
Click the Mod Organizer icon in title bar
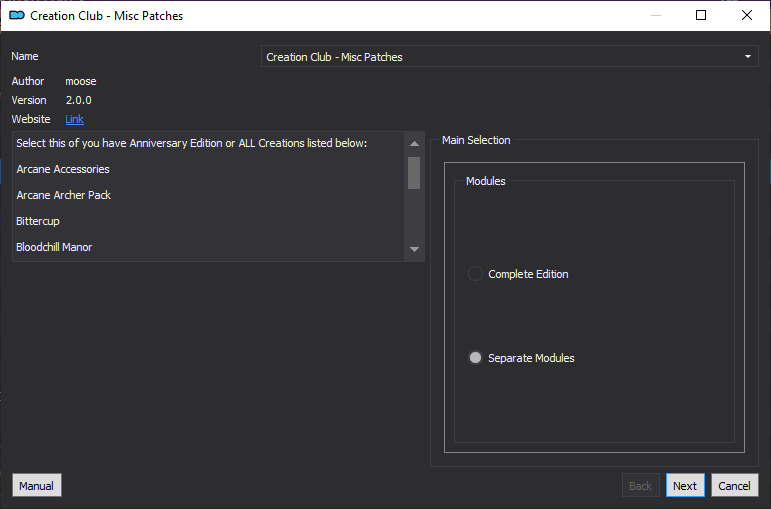[x=17, y=16]
